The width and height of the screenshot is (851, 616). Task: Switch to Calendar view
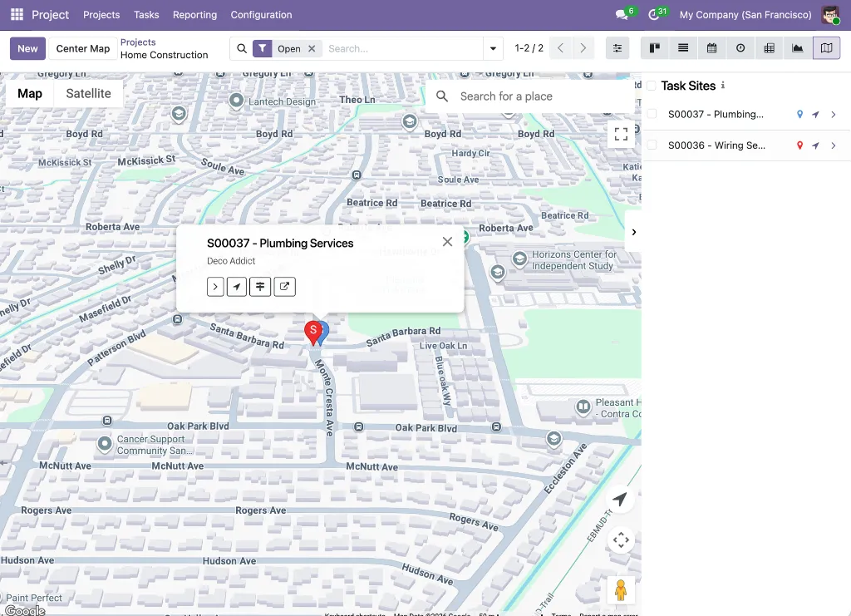click(x=712, y=48)
